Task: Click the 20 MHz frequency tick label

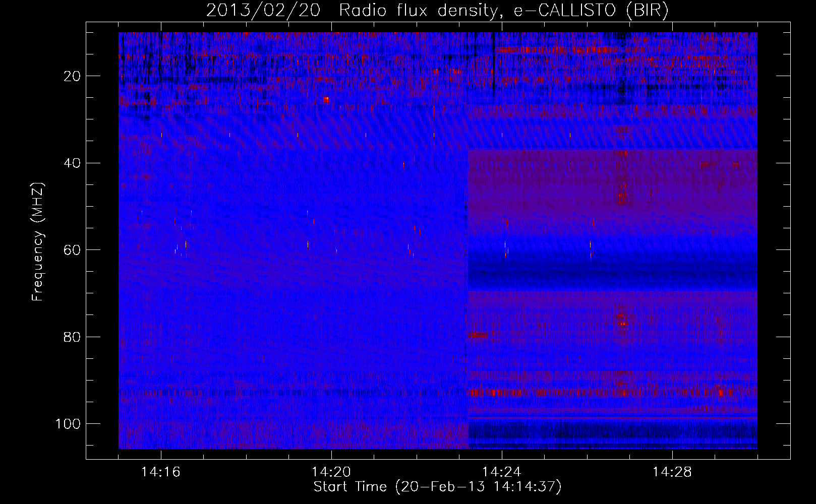Action: click(x=72, y=76)
